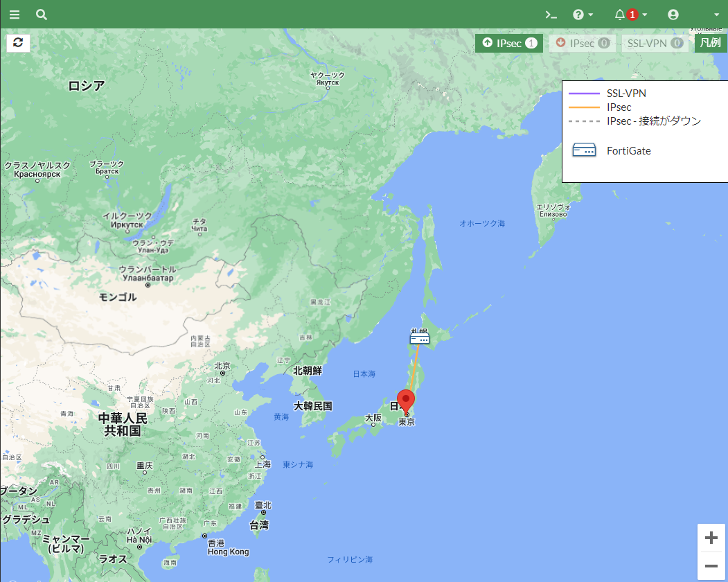Toggle the IPsec down connections filter
728x582 pixels.
click(583, 43)
